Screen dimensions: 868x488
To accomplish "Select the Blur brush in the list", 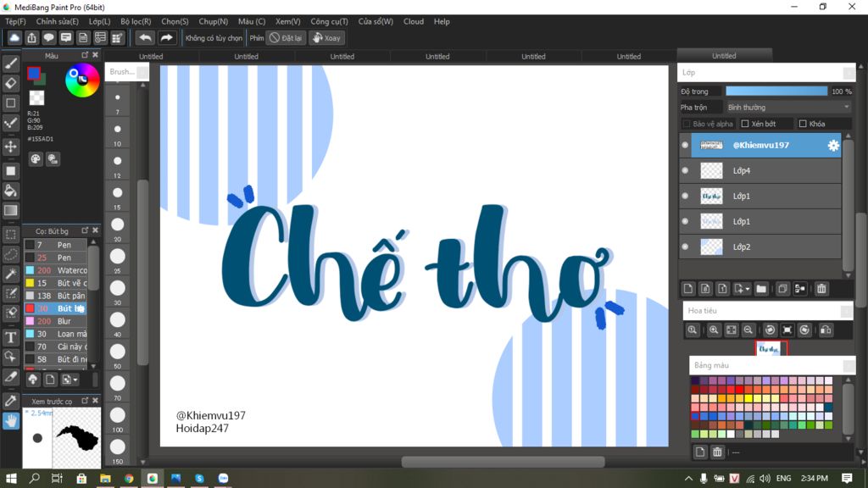I will click(x=55, y=321).
